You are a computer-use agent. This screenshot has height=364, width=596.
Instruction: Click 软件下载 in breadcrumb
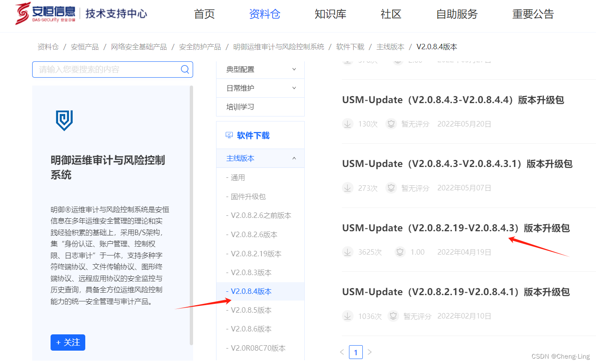350,47
